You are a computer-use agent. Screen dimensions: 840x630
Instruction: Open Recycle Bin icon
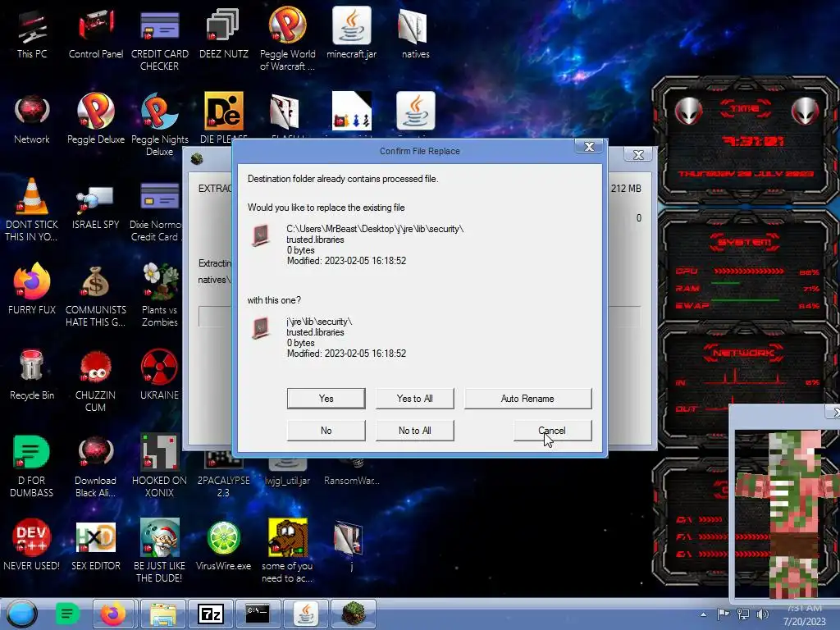pyautogui.click(x=32, y=374)
